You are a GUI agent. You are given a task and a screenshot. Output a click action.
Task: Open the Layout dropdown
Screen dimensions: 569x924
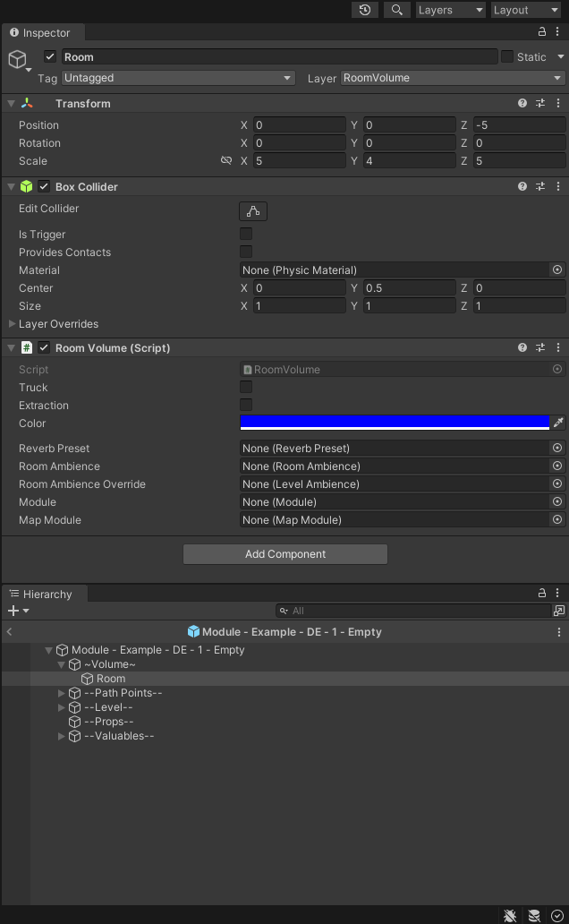click(525, 10)
